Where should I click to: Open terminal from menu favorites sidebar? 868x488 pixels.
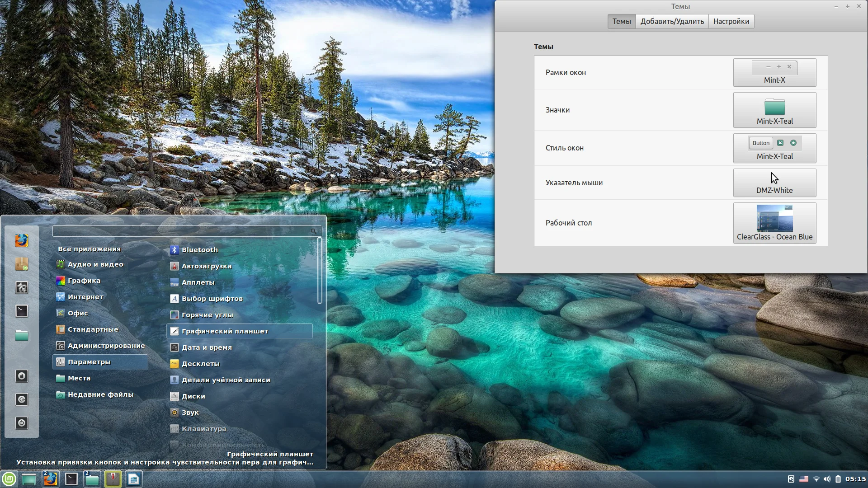point(21,311)
